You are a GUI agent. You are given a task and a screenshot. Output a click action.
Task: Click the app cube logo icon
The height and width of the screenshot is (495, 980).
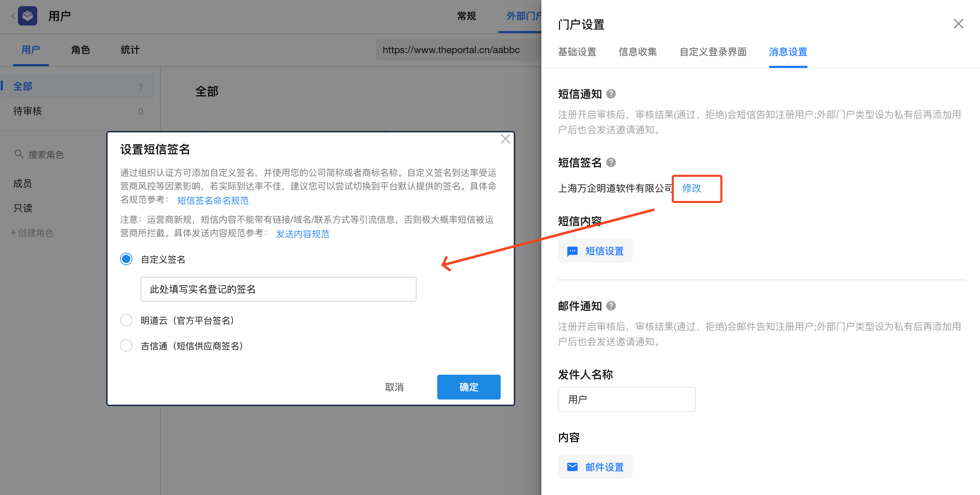(x=27, y=16)
